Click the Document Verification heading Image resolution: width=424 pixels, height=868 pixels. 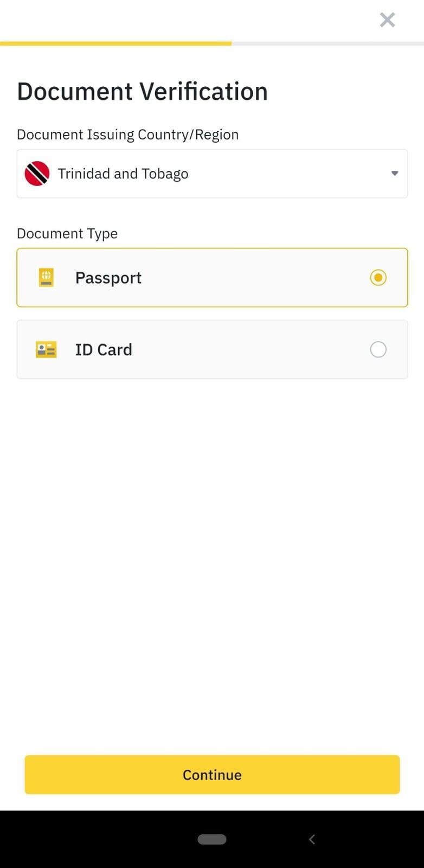pyautogui.click(x=143, y=91)
